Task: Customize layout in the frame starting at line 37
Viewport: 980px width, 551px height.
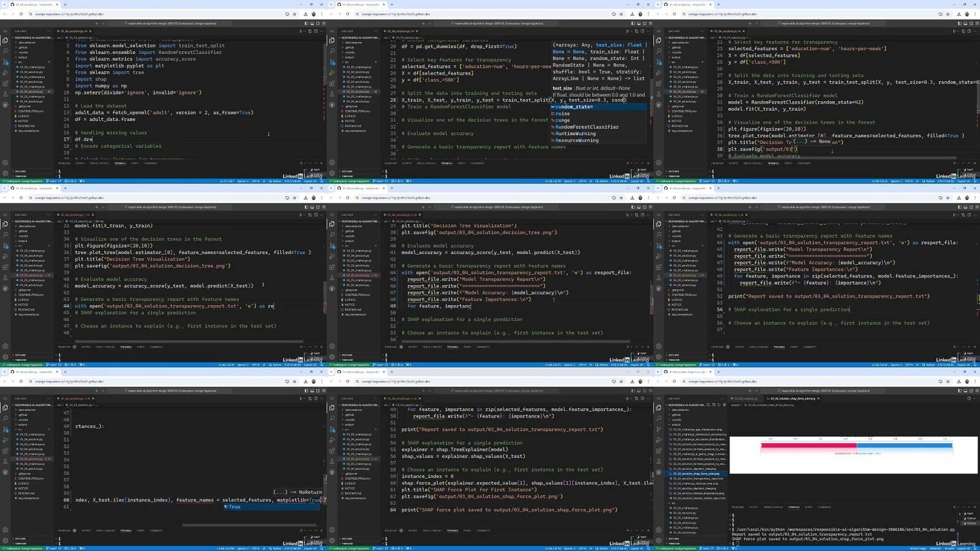Action: (650, 207)
